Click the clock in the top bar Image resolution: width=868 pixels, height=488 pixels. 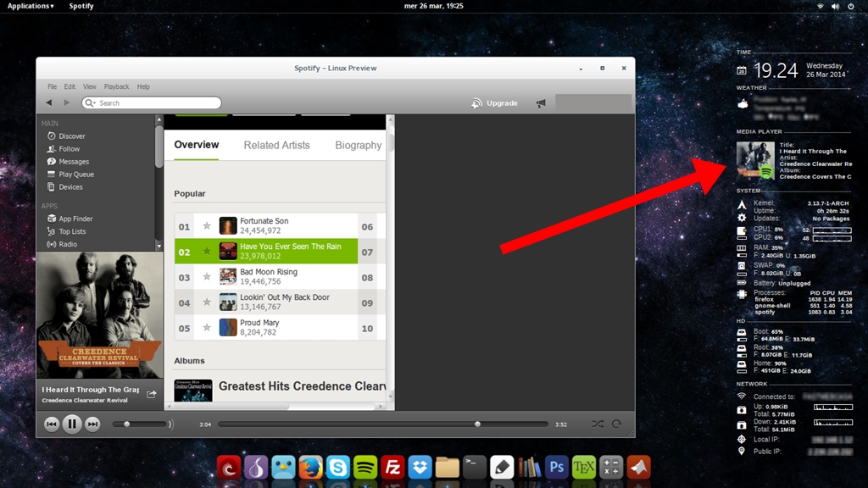(433, 6)
